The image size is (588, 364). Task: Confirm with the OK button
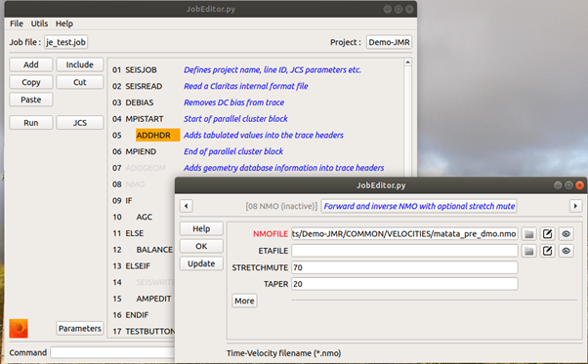point(201,246)
